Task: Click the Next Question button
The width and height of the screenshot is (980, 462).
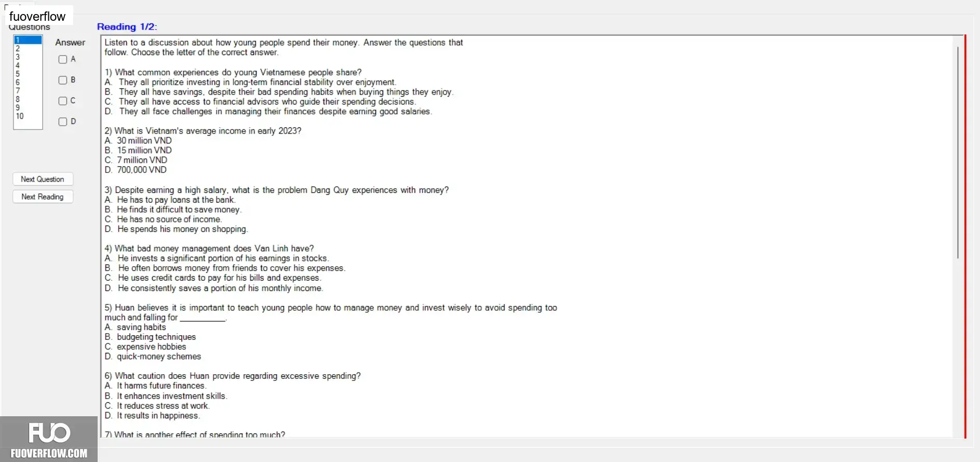Action: coord(43,179)
